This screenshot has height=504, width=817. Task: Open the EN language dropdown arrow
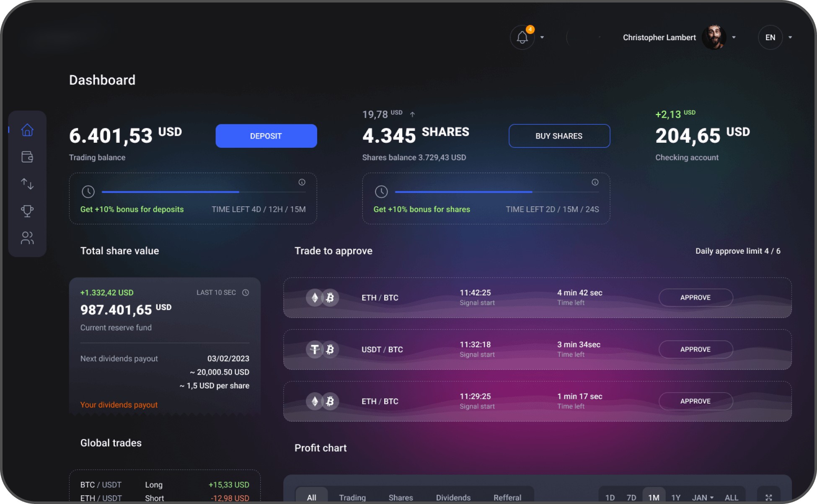[x=790, y=37]
